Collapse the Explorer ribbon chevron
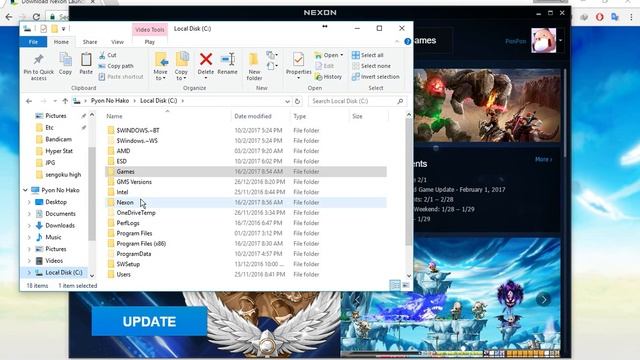Viewport: 640px width, 360px height. click(397, 42)
